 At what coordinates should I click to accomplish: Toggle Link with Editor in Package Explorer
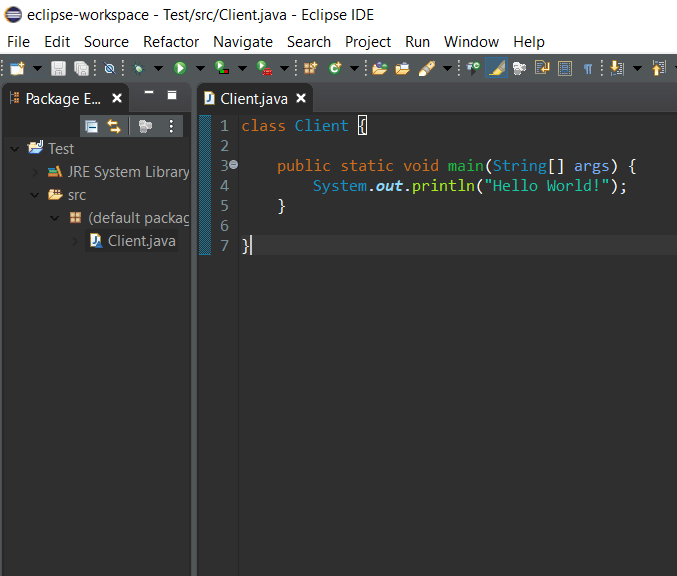point(114,127)
